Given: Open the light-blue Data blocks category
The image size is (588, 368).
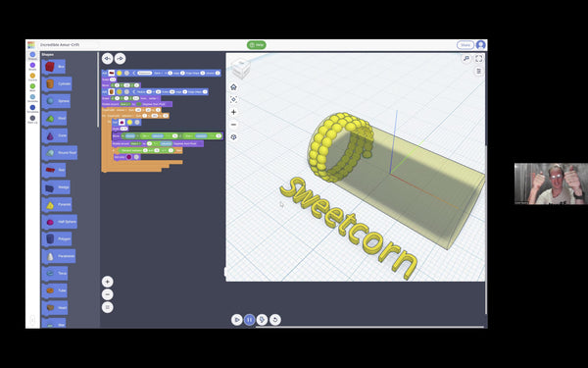Looking at the screenshot, I should pyautogui.click(x=32, y=98).
